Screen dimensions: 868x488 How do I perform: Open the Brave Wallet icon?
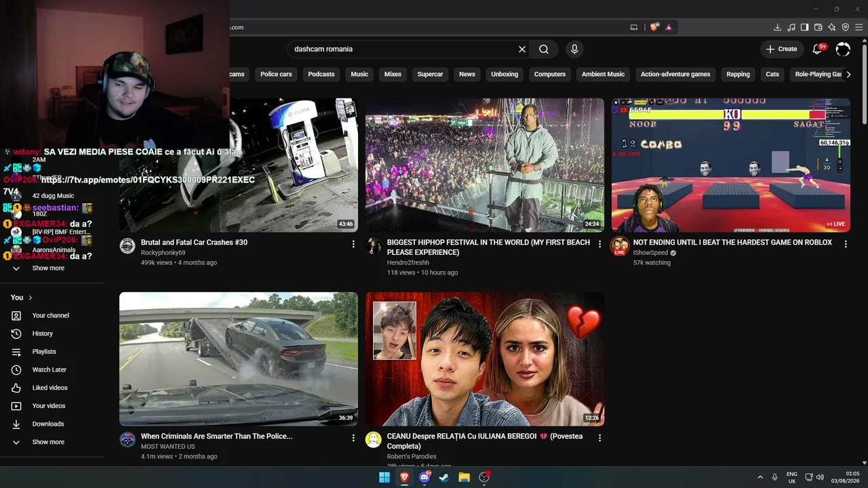818,27
